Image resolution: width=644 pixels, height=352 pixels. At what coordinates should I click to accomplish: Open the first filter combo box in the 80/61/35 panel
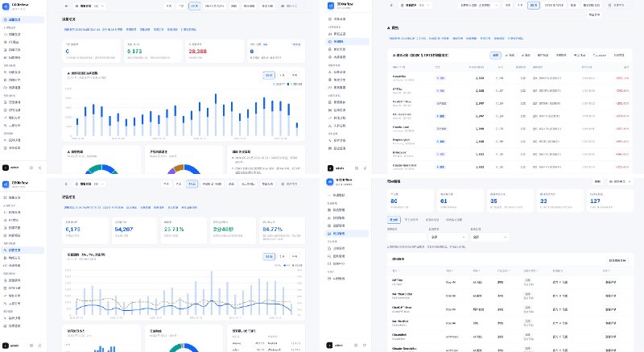point(448,237)
